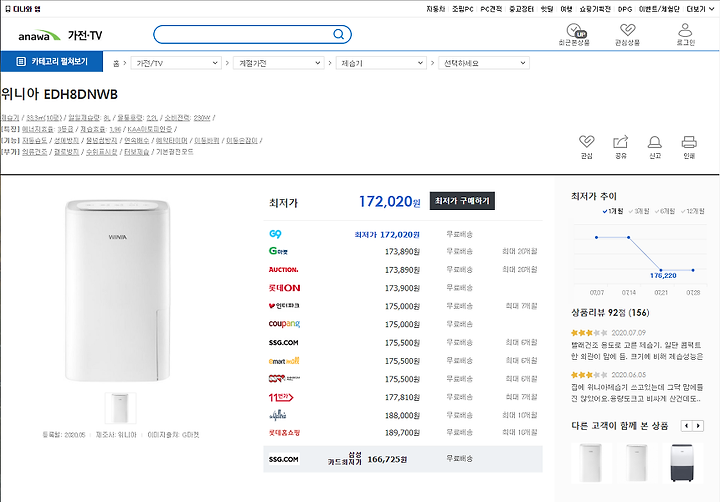Image resolution: width=720 pixels, height=502 pixels.
Task: Add product to 관심 with heart icon
Action: [x=586, y=141]
